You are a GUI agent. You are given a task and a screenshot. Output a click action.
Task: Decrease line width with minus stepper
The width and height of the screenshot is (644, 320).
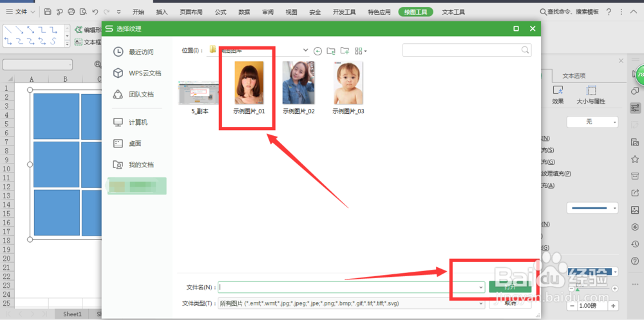[573, 306]
